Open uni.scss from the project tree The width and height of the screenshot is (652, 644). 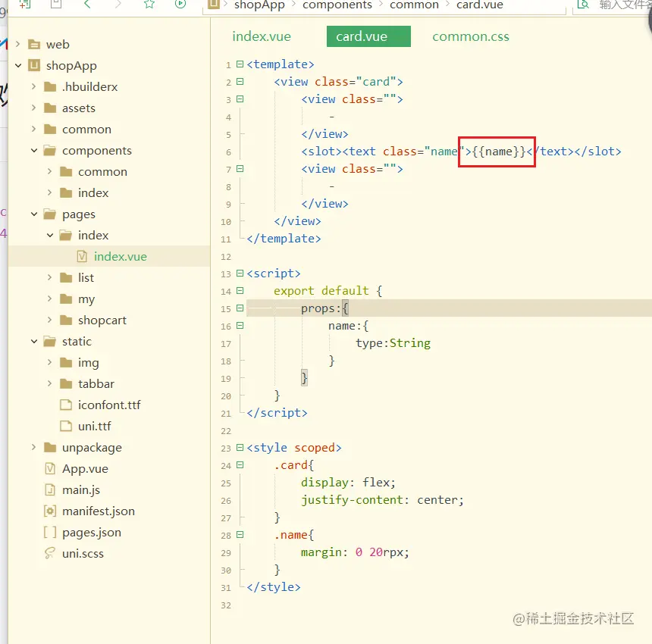coord(83,553)
